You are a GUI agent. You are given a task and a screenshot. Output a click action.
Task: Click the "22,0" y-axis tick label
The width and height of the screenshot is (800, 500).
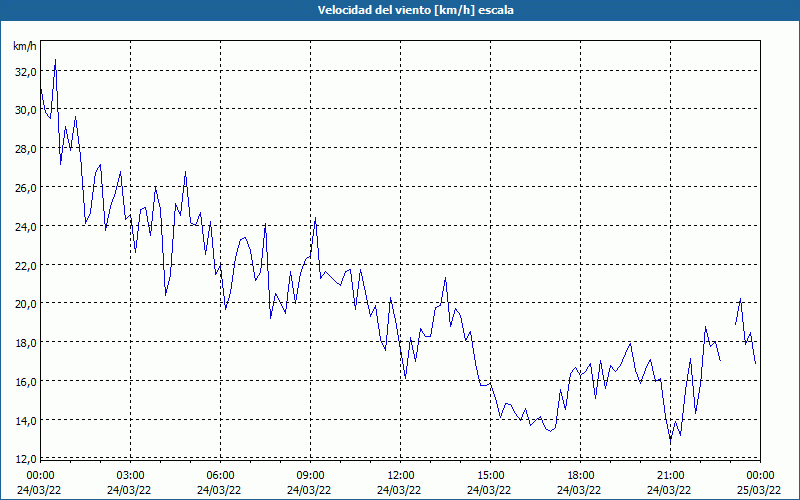pyautogui.click(x=26, y=265)
